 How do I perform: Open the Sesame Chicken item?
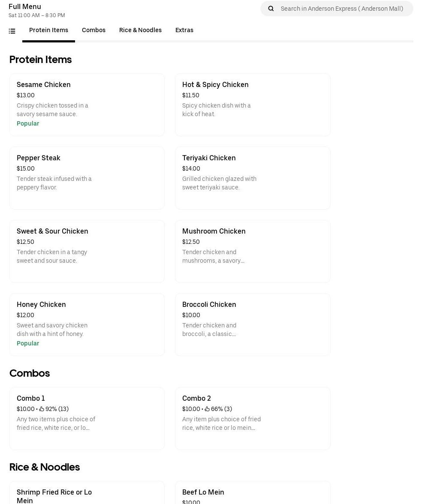click(x=87, y=105)
